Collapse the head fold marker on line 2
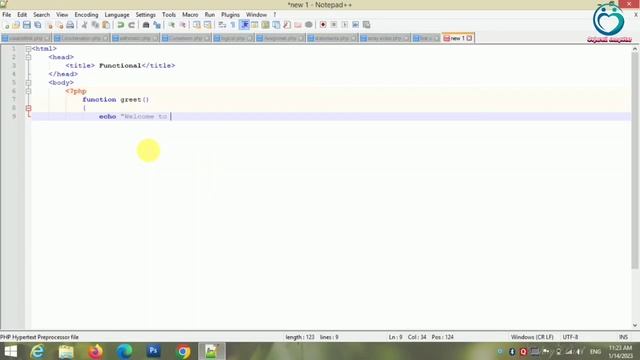The height and width of the screenshot is (360, 640). point(28,57)
